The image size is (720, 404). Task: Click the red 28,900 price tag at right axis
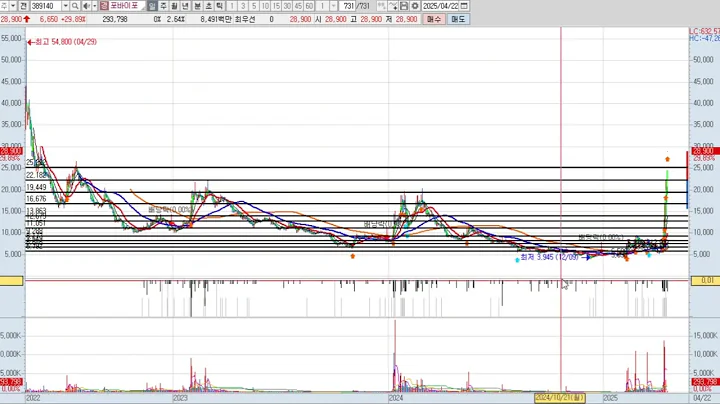point(706,151)
